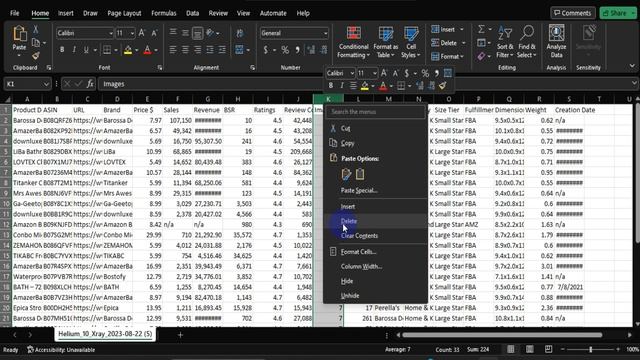The image size is (640, 360).
Task: Open Sort & Filter menu
Action: 505,42
